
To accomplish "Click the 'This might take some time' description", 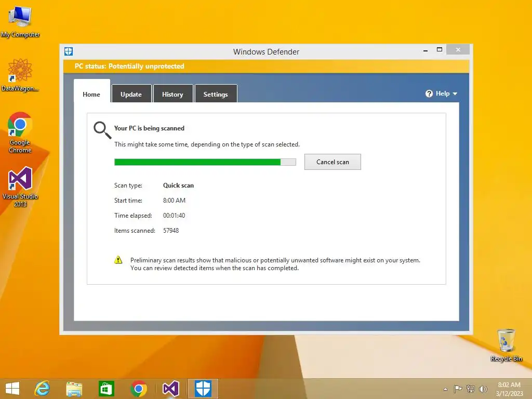I will pyautogui.click(x=207, y=144).
